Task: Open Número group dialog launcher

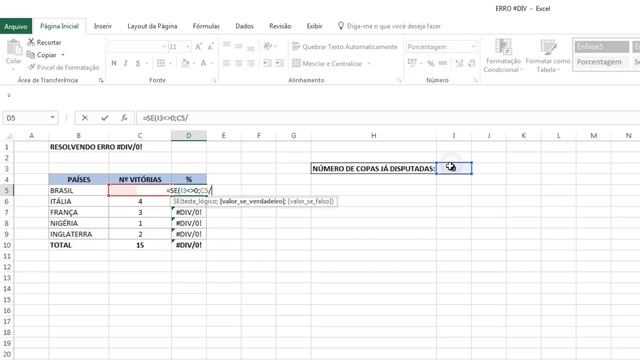Action: tap(476, 81)
